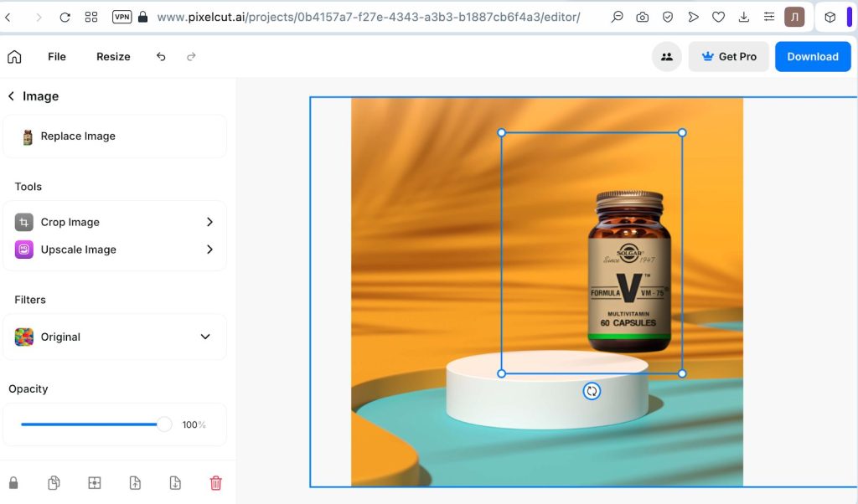Click the Get Pro button
The width and height of the screenshot is (858, 504).
[728, 56]
